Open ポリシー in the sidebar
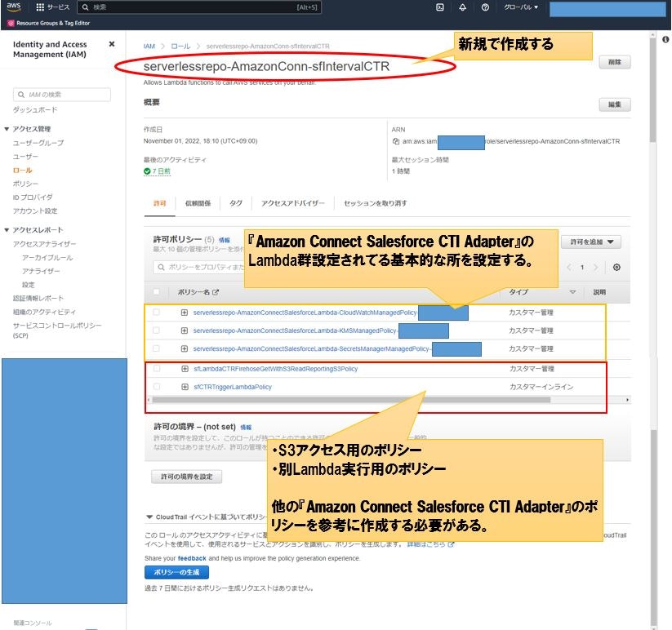 pos(25,184)
